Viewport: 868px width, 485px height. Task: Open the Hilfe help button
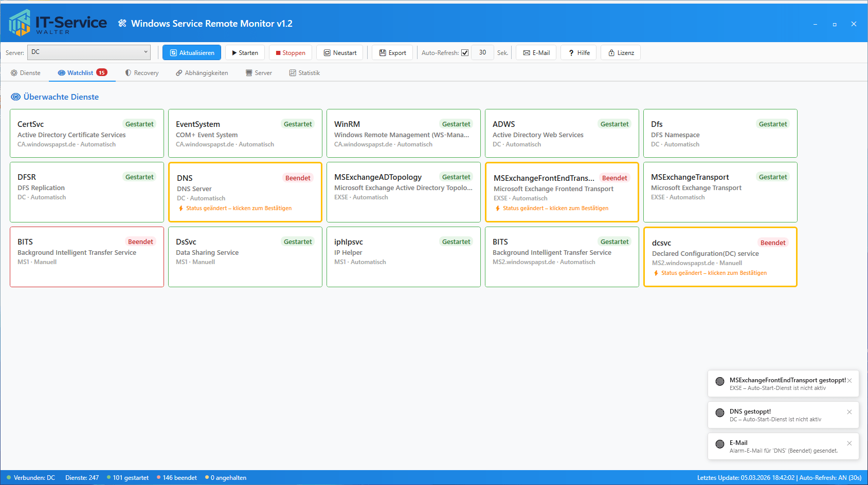point(579,53)
